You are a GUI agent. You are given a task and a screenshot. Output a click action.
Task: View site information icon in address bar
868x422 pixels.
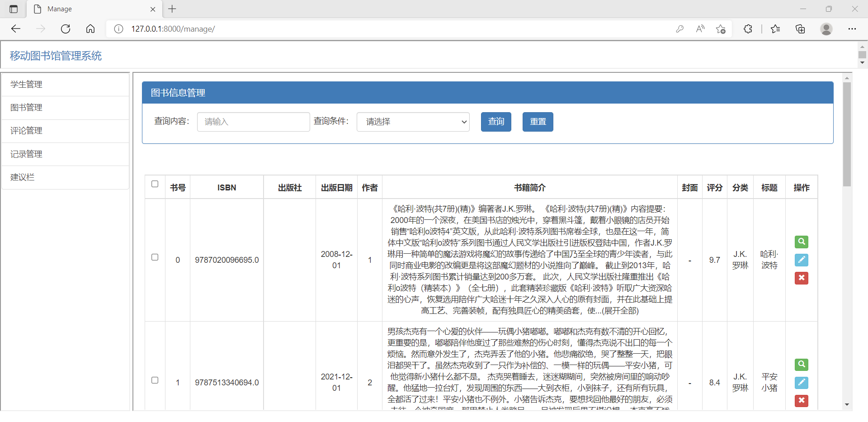tap(118, 29)
